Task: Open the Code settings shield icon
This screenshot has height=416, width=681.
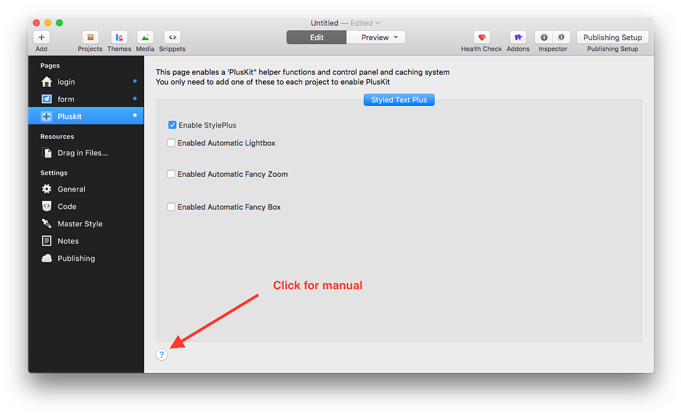Action: [x=46, y=206]
